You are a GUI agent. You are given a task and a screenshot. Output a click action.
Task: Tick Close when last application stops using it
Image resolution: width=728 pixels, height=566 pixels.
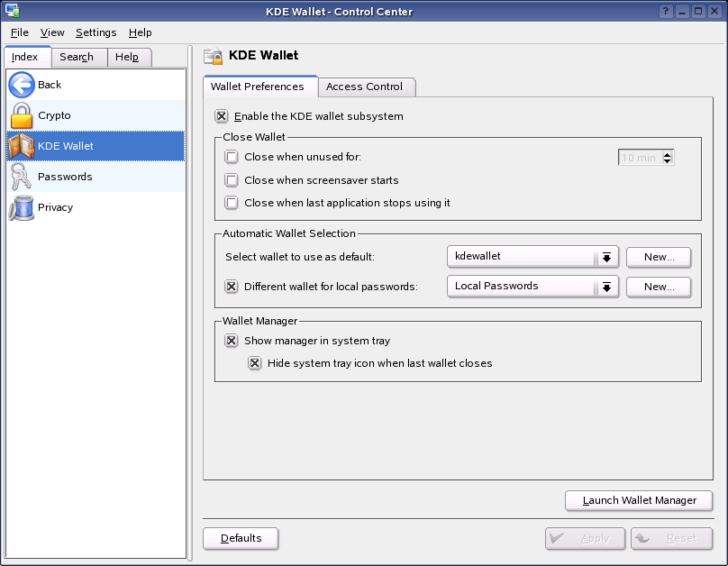(x=232, y=203)
